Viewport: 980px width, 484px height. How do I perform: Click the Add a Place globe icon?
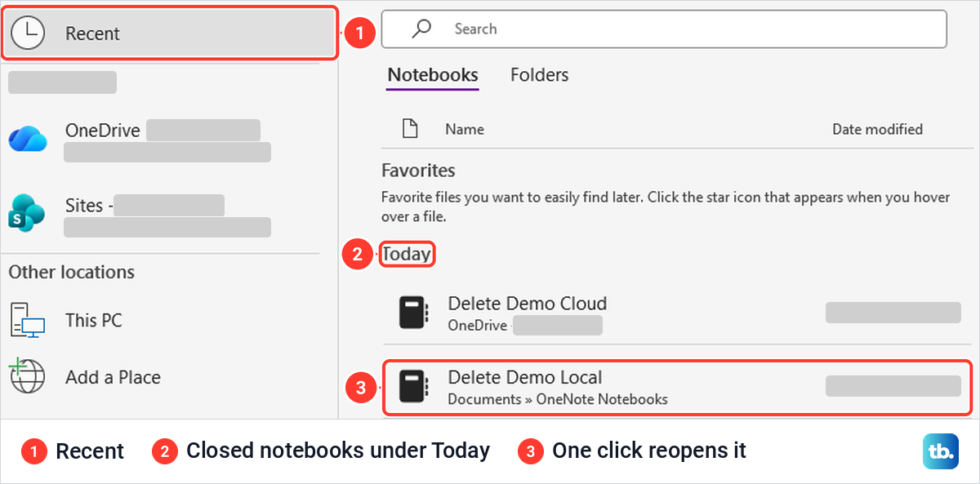point(27,376)
